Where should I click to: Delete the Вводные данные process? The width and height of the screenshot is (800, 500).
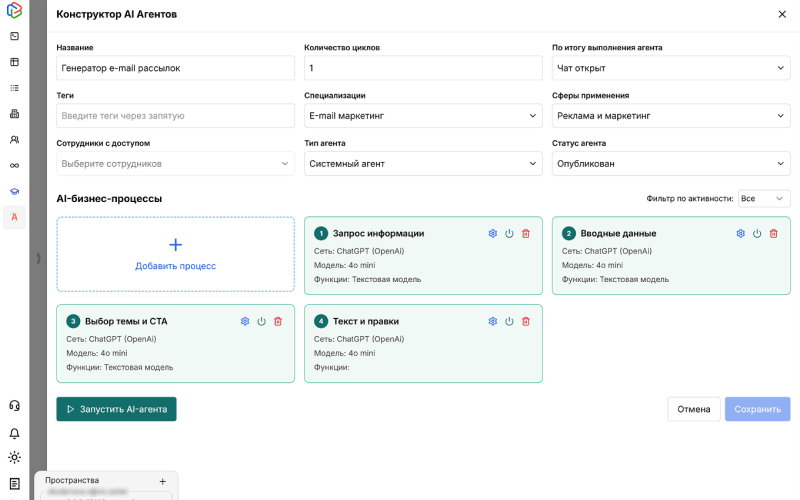click(x=773, y=233)
